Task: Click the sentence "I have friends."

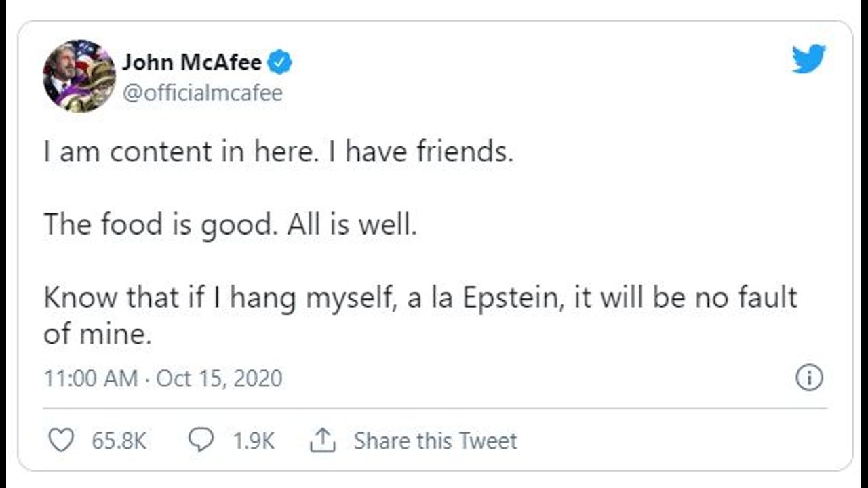Action: [420, 152]
